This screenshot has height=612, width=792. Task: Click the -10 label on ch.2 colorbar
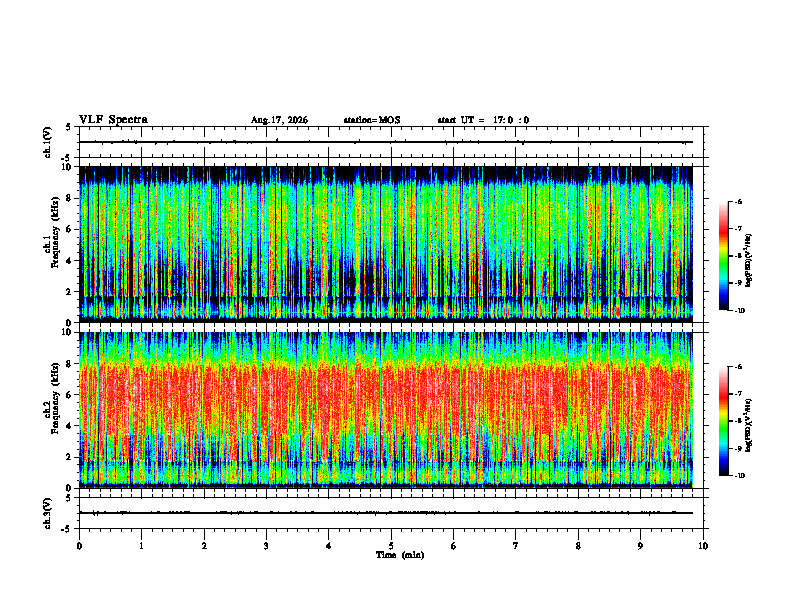pyautogui.click(x=740, y=476)
